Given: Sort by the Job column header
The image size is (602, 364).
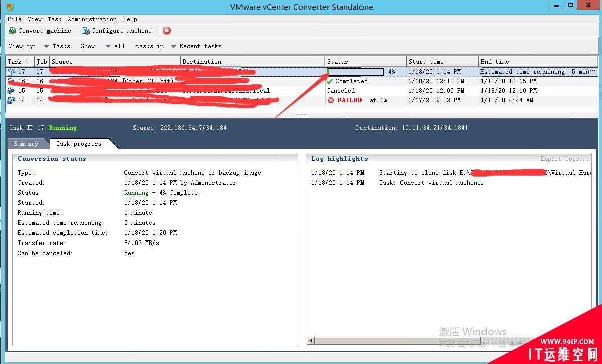Looking at the screenshot, I should click(x=42, y=61).
